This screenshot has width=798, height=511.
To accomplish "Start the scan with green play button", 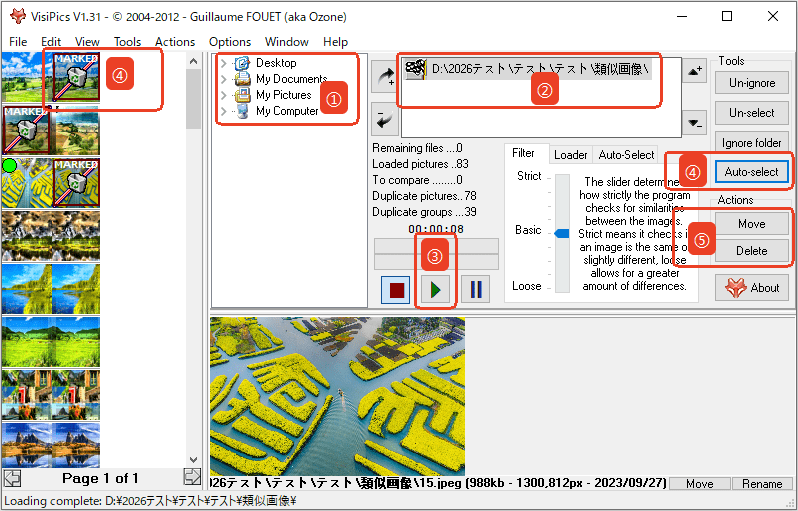I will [x=436, y=290].
